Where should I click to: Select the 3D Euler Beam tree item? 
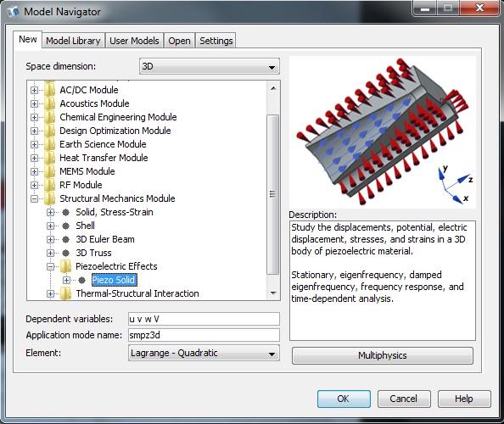105,239
